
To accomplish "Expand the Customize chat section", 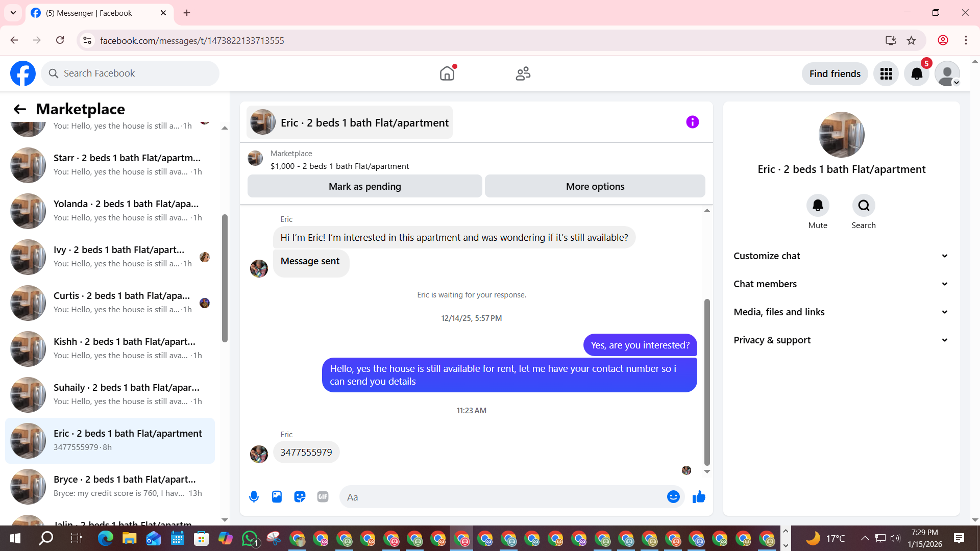I will 841,256.
